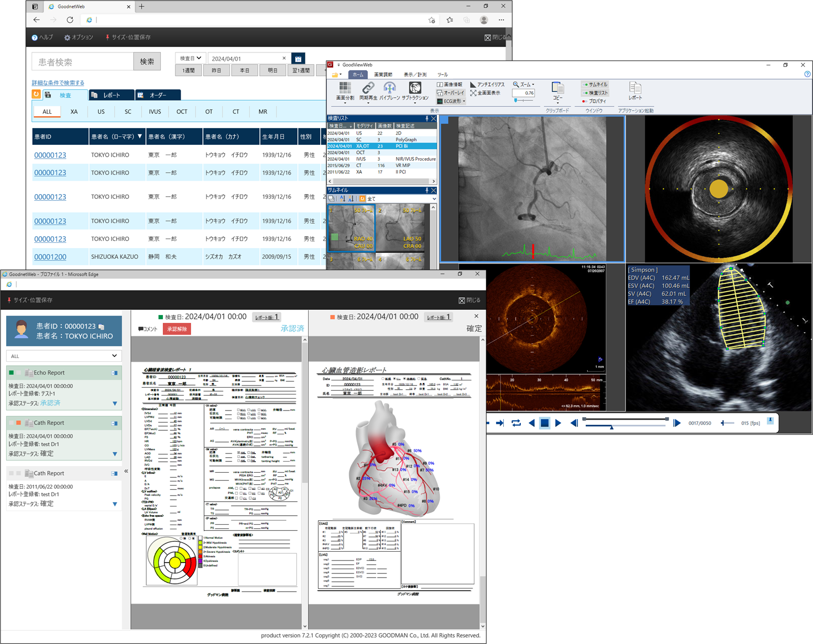Click the red 承認解除 button
This screenshot has height=644, width=813.
(177, 329)
